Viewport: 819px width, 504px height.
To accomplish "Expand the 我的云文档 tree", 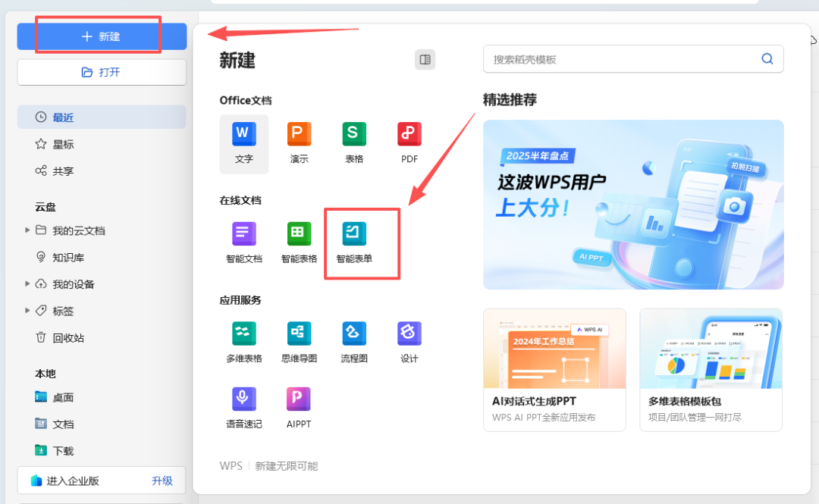I will [27, 230].
